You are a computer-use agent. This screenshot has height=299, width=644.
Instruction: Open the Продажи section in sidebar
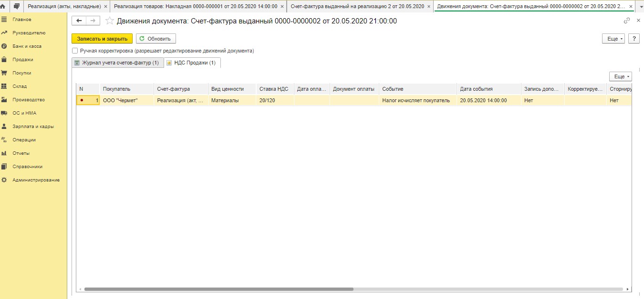click(x=22, y=60)
